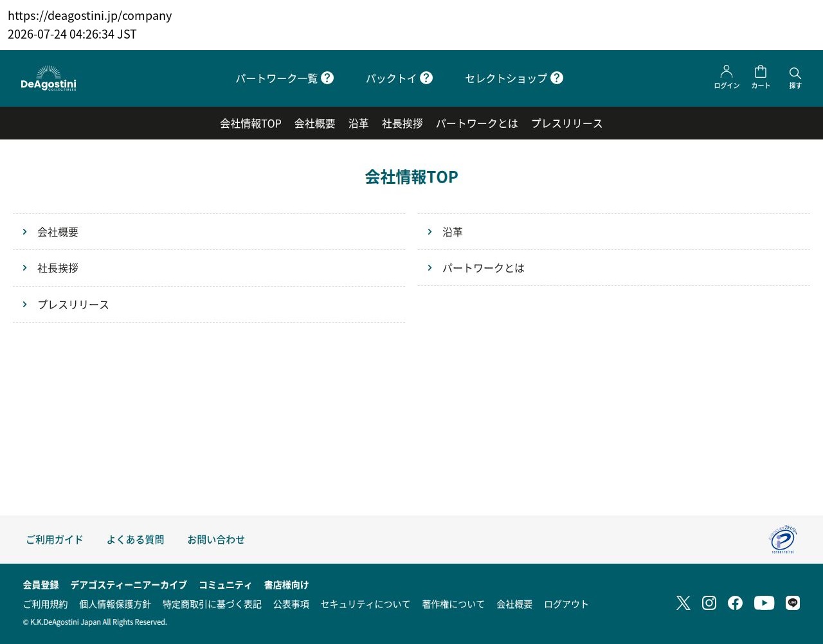Select 会社概要 in the black sub-navigation

[x=315, y=123]
